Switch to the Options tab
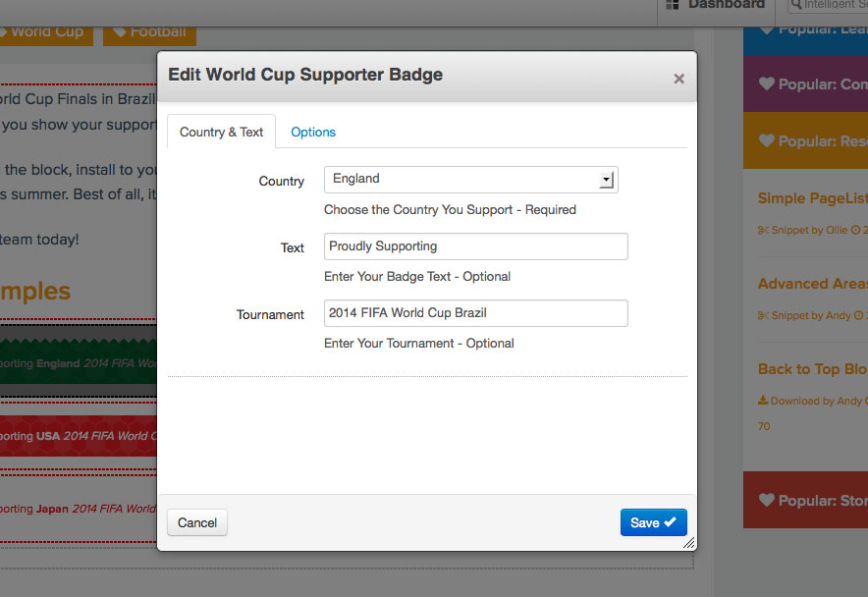Image resolution: width=868 pixels, height=597 pixels. click(313, 132)
